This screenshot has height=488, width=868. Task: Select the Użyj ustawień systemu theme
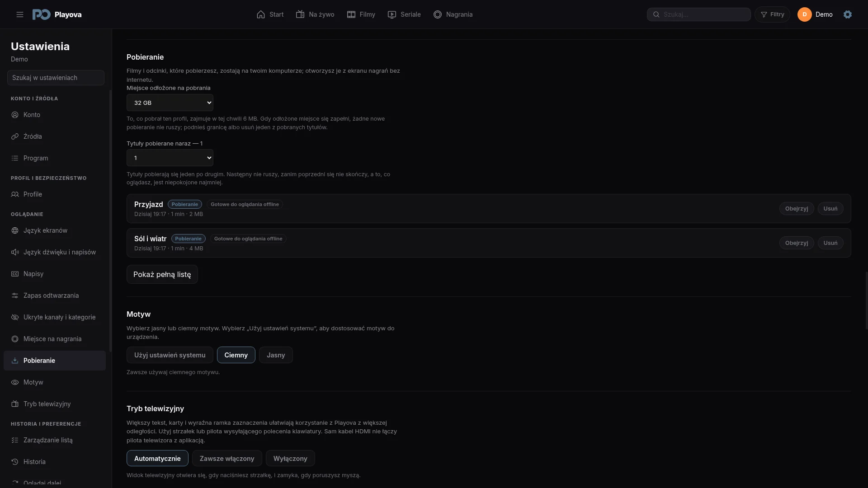tap(170, 355)
